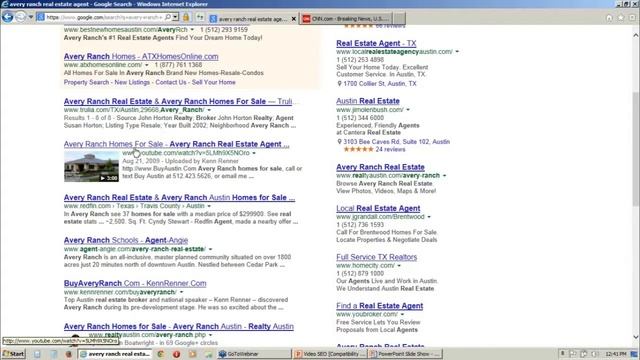The width and height of the screenshot is (640, 360).
Task: Open the Austin Real Estate side ad
Action: coord(368,101)
